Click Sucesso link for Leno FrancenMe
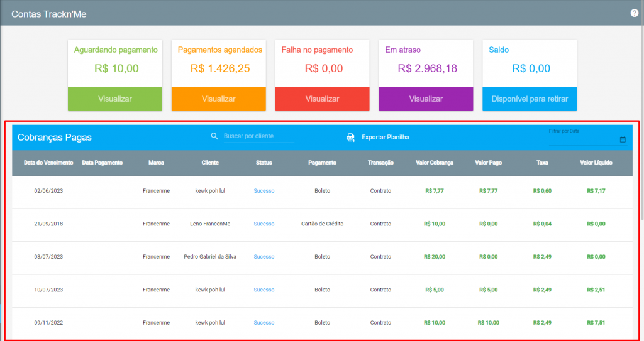Viewport: 644px width, 341px height. [x=264, y=224]
